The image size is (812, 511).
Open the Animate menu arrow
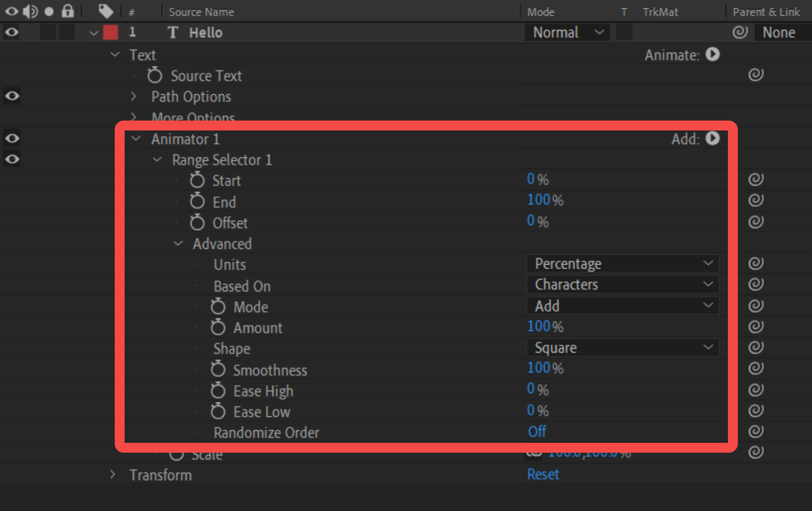[712, 55]
